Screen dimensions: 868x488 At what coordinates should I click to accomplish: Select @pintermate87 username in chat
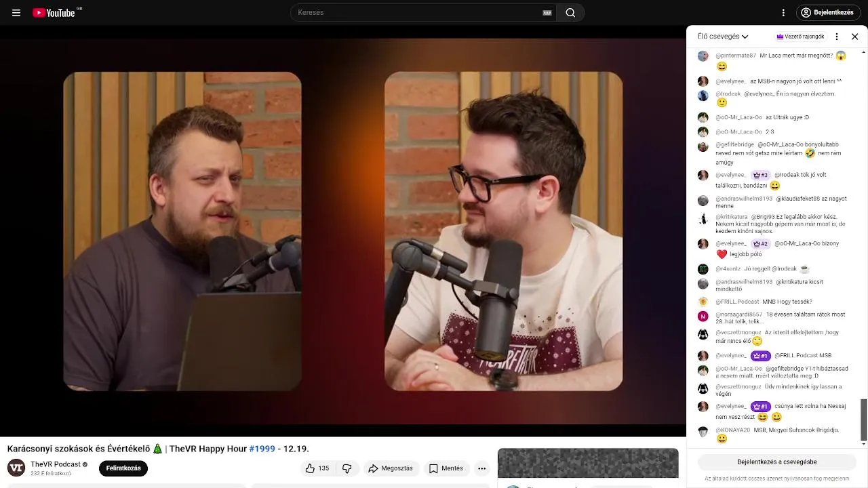(x=736, y=56)
